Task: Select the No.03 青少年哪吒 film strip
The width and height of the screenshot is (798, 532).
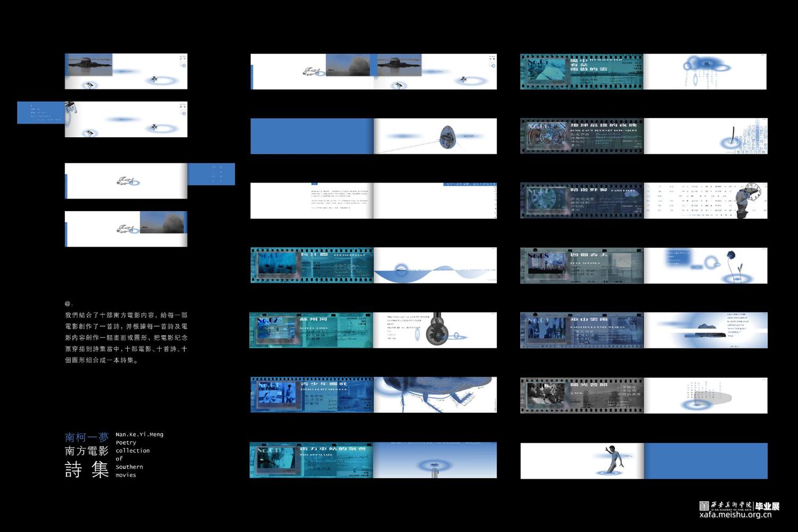Action: click(x=312, y=395)
